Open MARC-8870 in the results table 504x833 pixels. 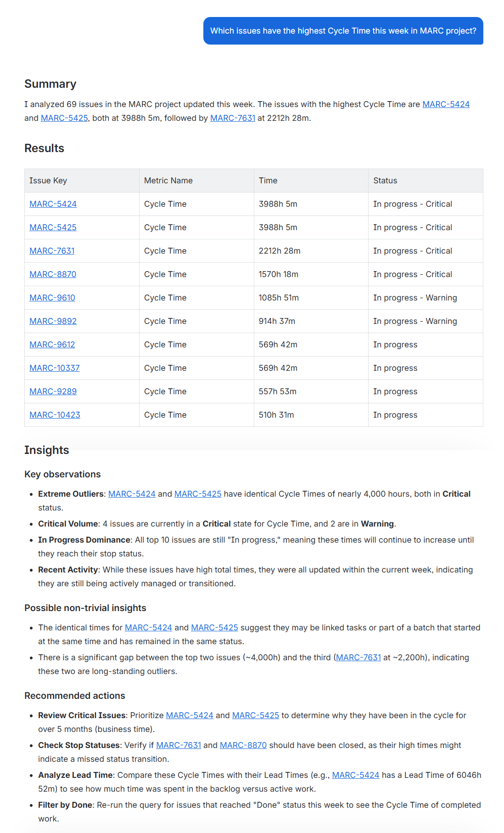[x=53, y=274]
